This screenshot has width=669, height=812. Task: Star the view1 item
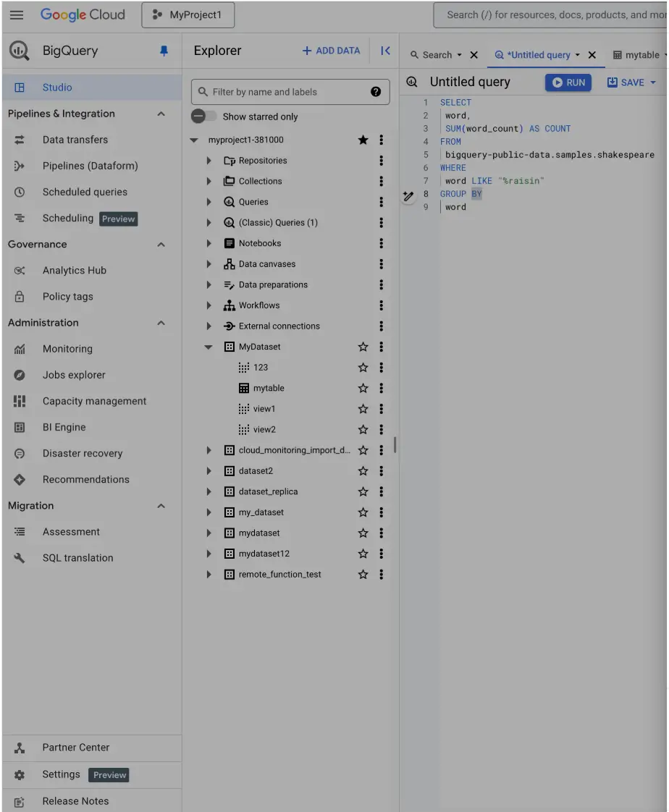point(363,409)
